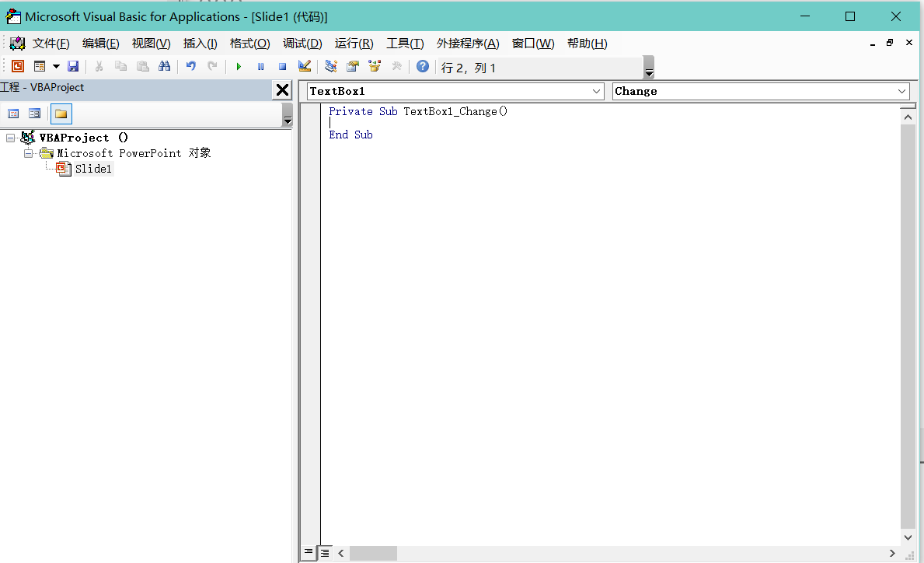Close the inner Slide1 code window
The image size is (924, 563).
point(909,43)
